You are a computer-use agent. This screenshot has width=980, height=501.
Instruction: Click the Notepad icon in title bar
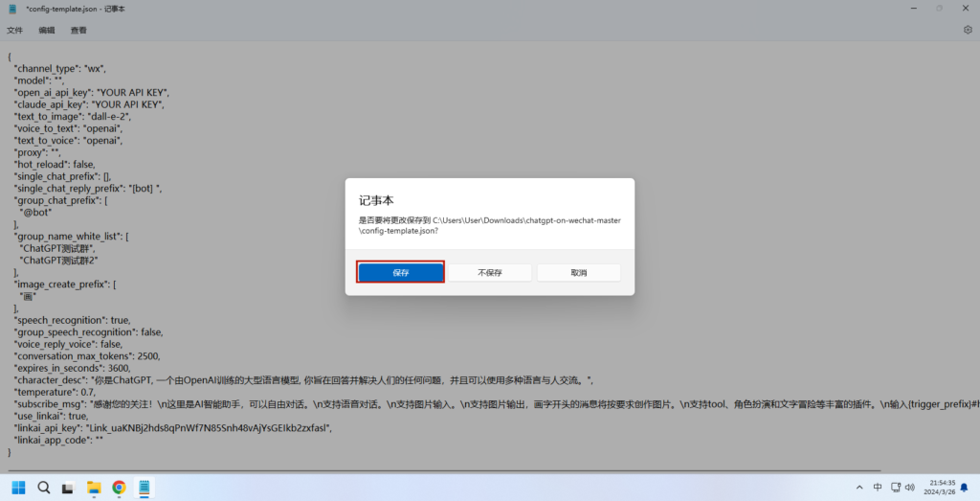pyautogui.click(x=12, y=9)
